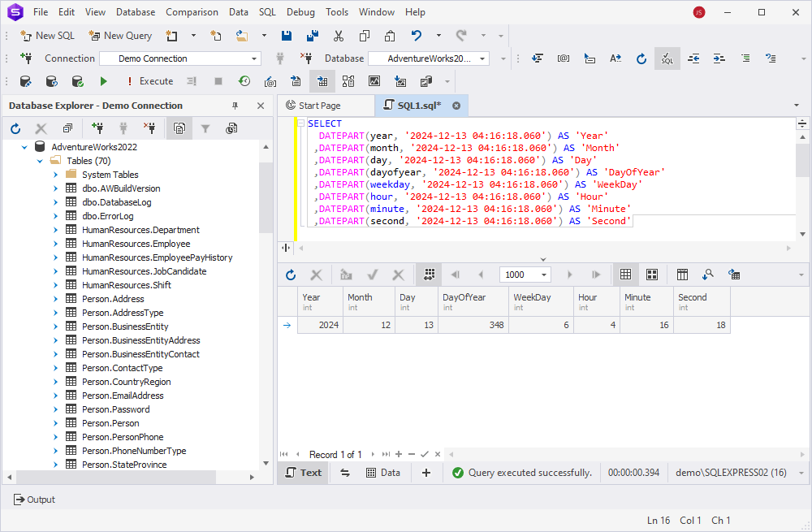Click the Stop execution square icon
Image resolution: width=812 pixels, height=532 pixels.
(x=218, y=81)
